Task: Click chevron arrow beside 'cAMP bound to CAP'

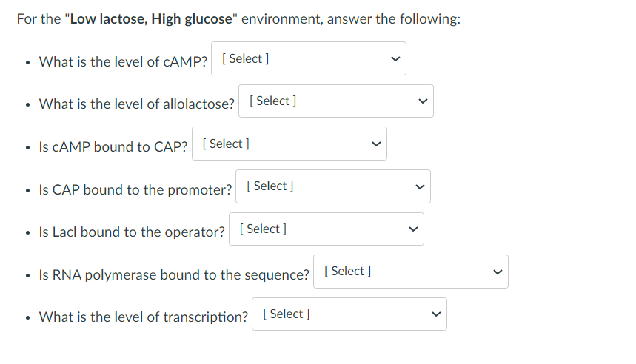Action: [x=376, y=144]
